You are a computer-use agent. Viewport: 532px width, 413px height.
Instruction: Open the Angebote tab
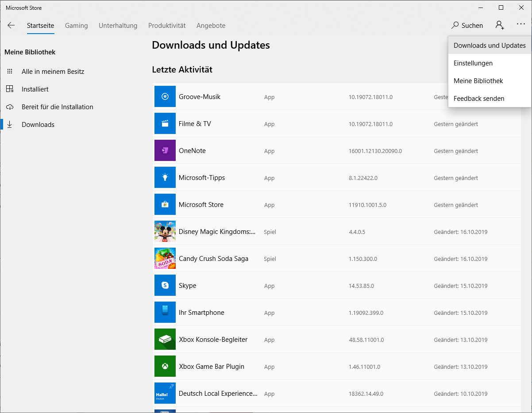tap(211, 26)
